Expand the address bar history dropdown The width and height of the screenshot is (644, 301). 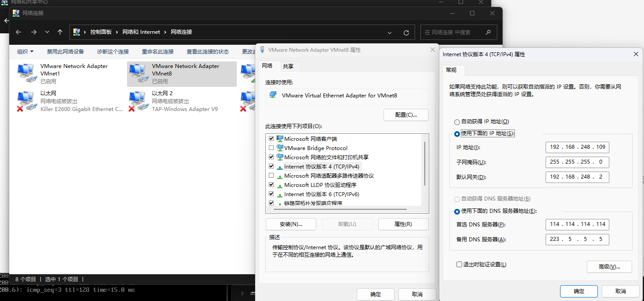[390, 32]
